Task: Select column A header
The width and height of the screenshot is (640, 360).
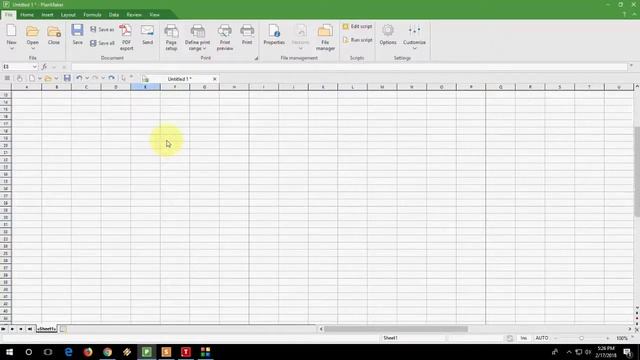Action: [27, 87]
